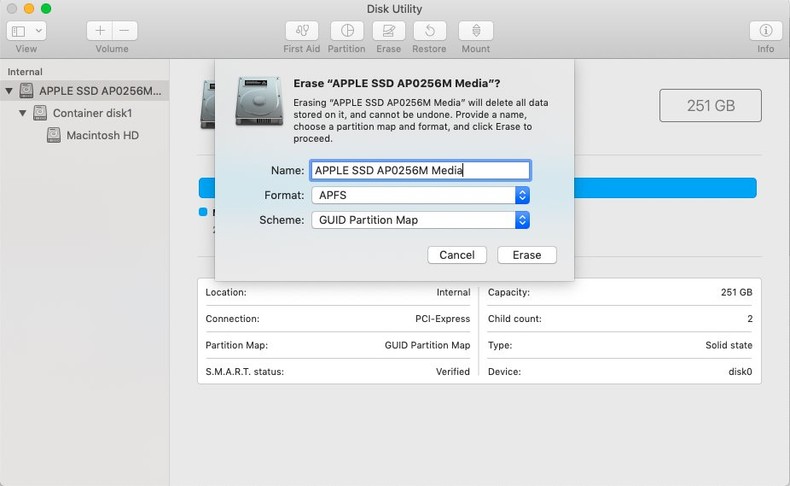Select Macintosh HD in the sidebar
This screenshot has height=486, width=790.
102,135
